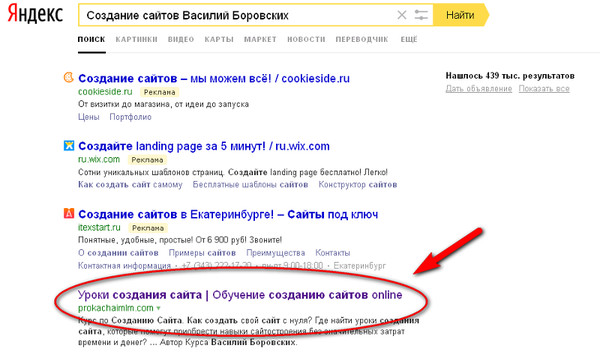This screenshot has height=360, width=600.
Task: Click the cookieside.ru favicon
Action: pos(68,78)
